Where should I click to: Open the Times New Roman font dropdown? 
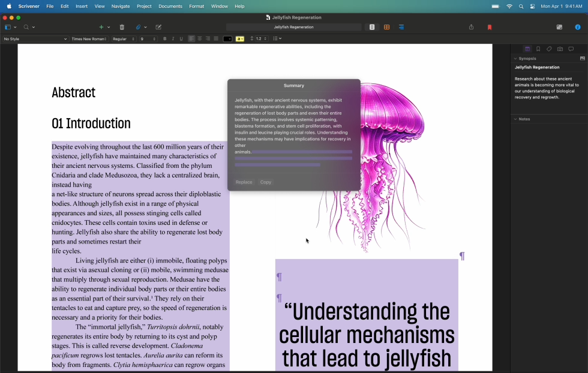89,39
